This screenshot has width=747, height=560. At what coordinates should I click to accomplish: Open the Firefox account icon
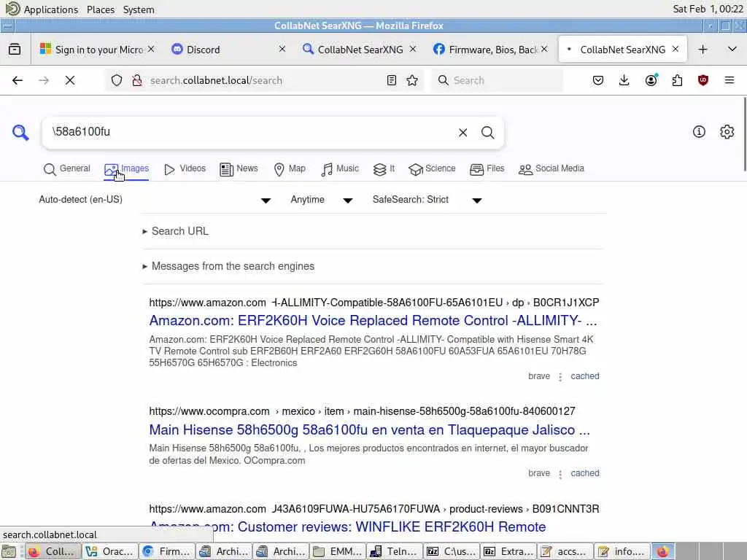tap(651, 80)
